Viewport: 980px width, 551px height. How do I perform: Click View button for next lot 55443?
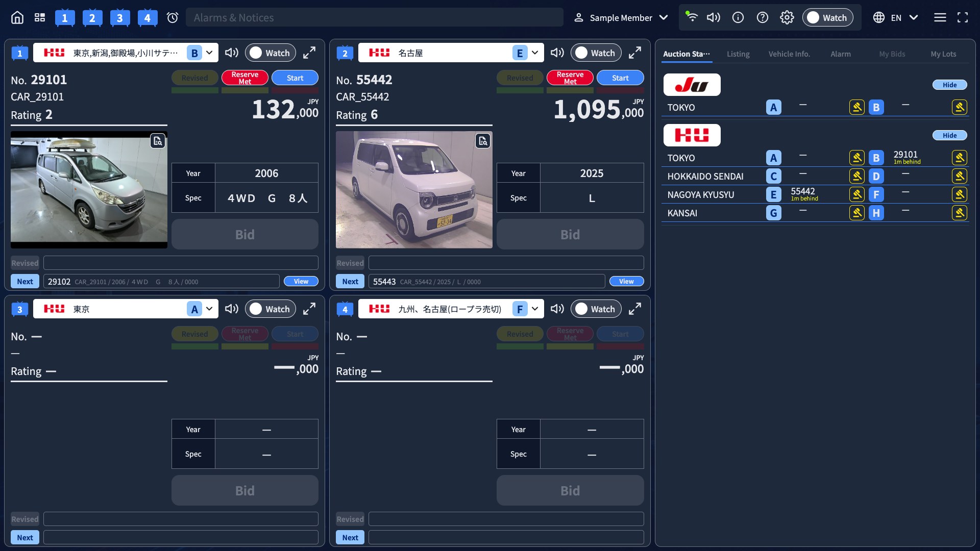click(626, 281)
